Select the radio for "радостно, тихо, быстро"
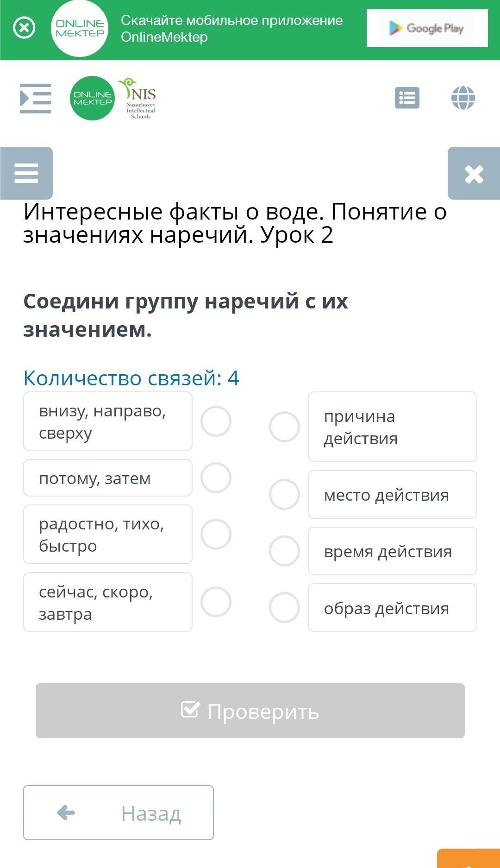This screenshot has height=868, width=500. pos(216,534)
